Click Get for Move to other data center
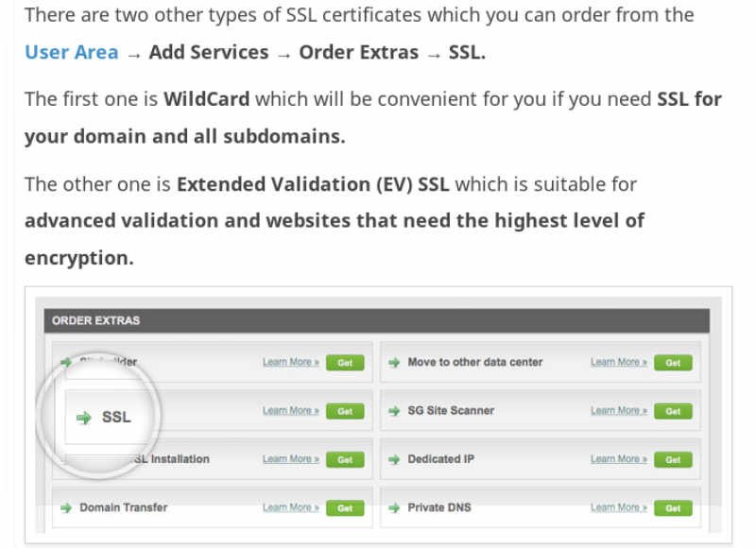The width and height of the screenshot is (756, 548). click(673, 363)
